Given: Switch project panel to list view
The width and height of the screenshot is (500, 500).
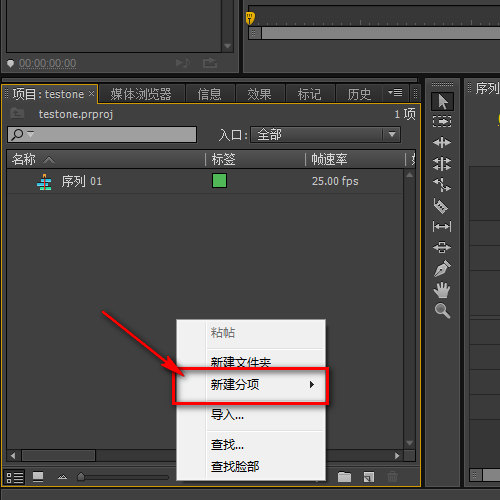Looking at the screenshot, I should tap(15, 477).
